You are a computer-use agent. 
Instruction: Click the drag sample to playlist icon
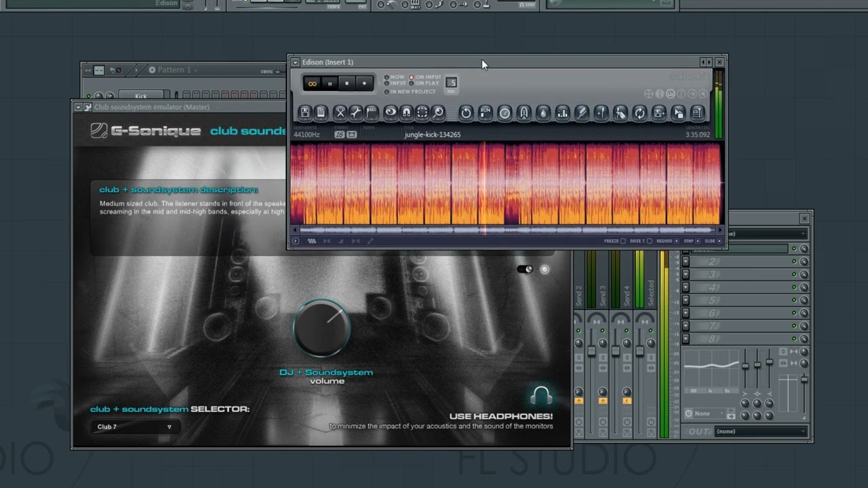click(x=678, y=113)
